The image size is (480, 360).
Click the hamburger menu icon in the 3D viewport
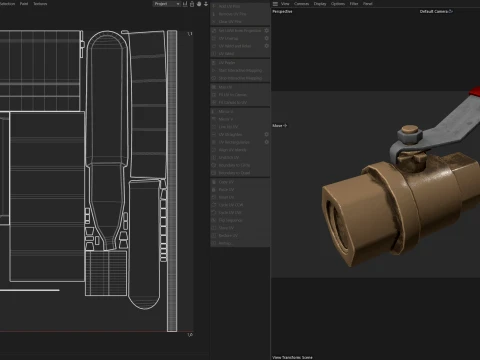pyautogui.click(x=275, y=4)
